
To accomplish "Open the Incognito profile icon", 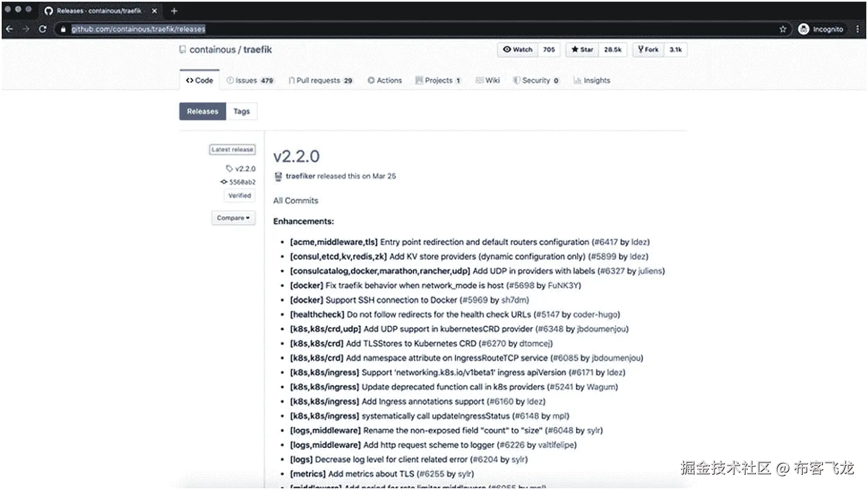I will pos(803,29).
